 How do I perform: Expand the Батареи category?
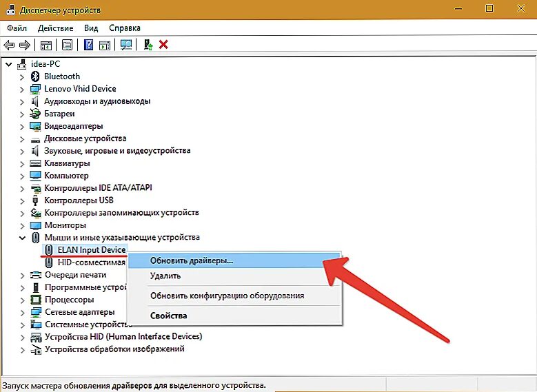(22, 114)
